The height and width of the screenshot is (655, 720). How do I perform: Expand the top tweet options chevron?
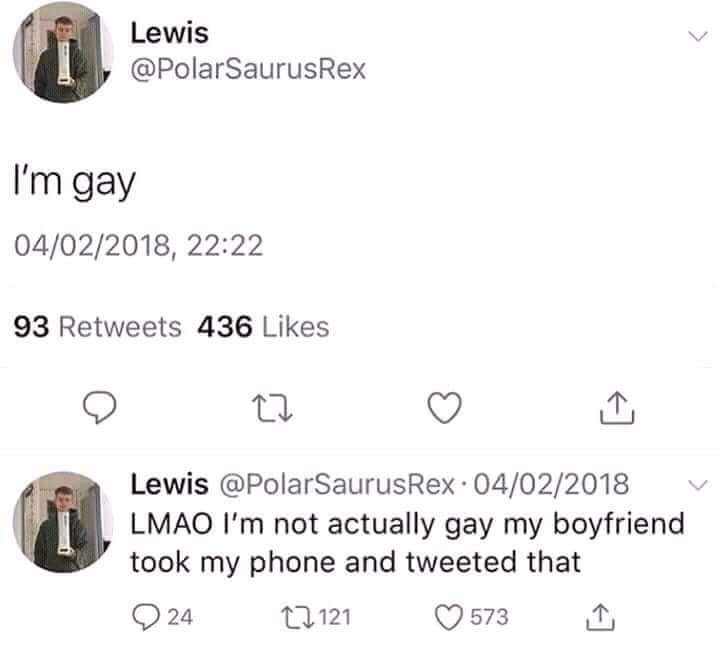[698, 36]
